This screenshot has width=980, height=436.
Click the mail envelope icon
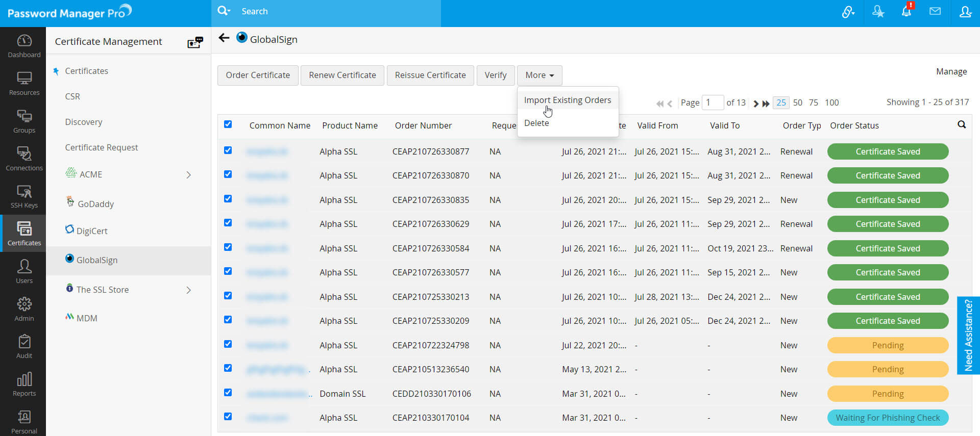935,12
